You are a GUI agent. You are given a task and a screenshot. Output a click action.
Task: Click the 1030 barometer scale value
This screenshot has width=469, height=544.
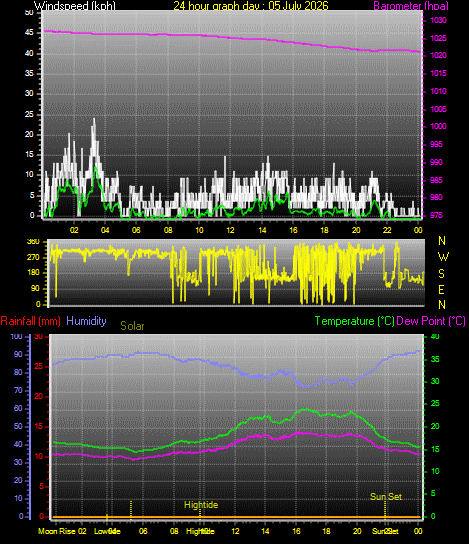click(x=438, y=20)
